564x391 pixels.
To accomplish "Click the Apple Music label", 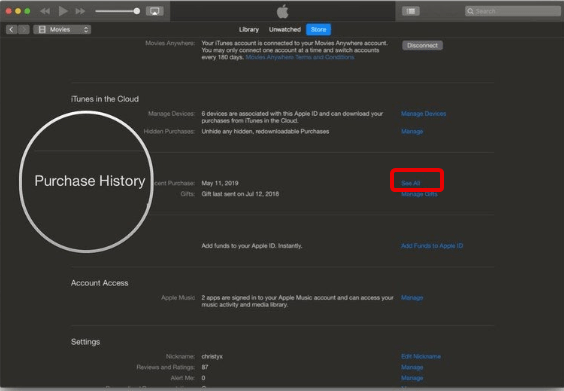I will pos(178,298).
